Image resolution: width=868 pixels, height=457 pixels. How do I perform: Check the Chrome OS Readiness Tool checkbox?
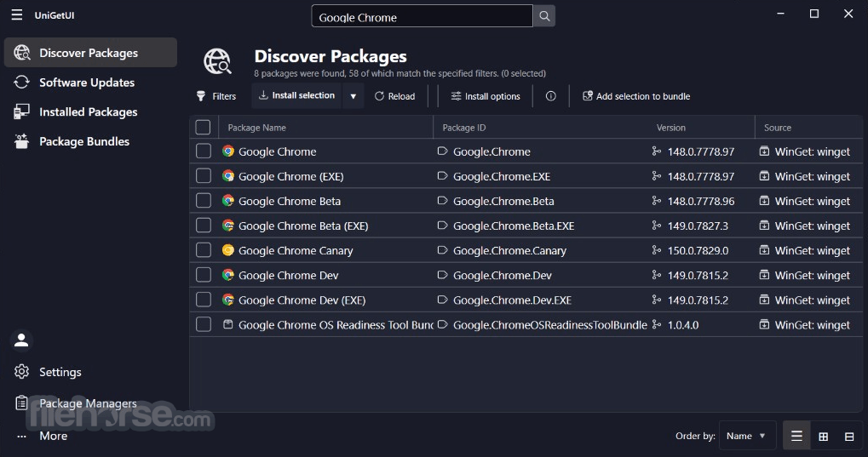[x=204, y=324]
